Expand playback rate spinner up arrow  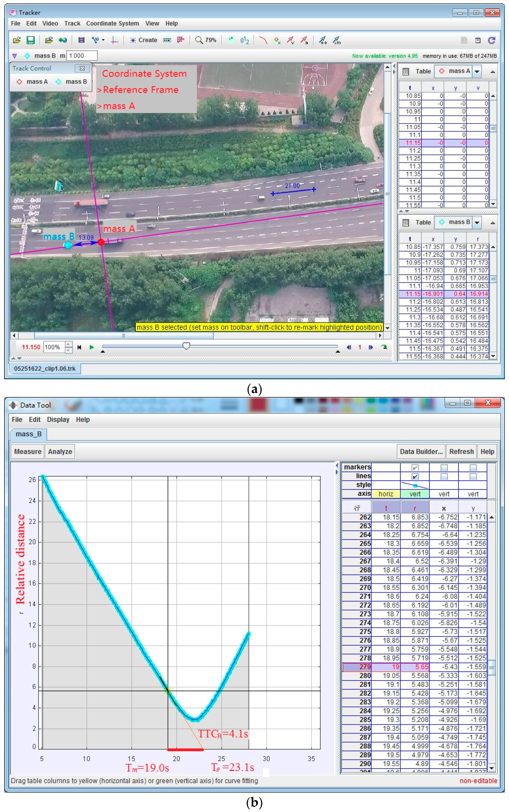(x=68, y=344)
